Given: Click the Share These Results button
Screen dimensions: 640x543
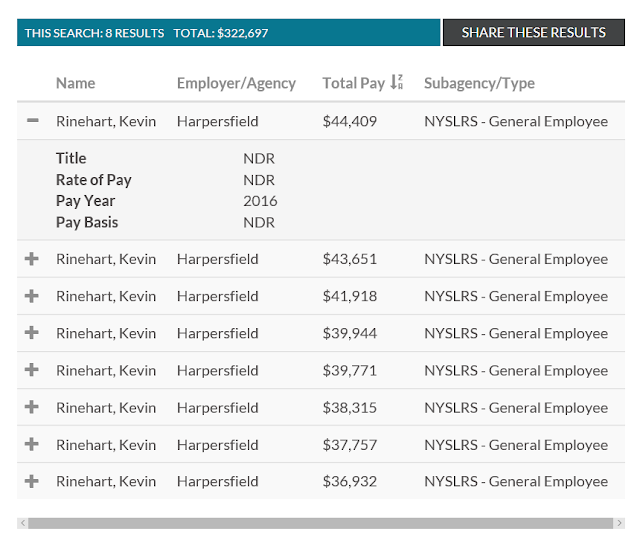Looking at the screenshot, I should click(533, 32).
